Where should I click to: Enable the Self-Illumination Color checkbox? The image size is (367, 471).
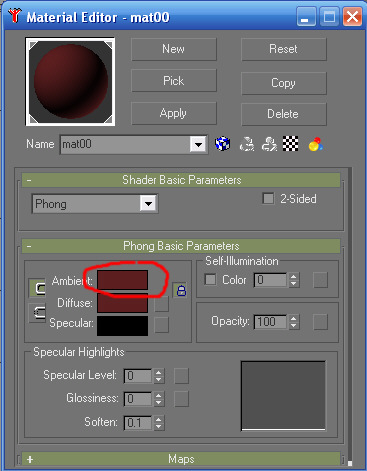click(210, 279)
